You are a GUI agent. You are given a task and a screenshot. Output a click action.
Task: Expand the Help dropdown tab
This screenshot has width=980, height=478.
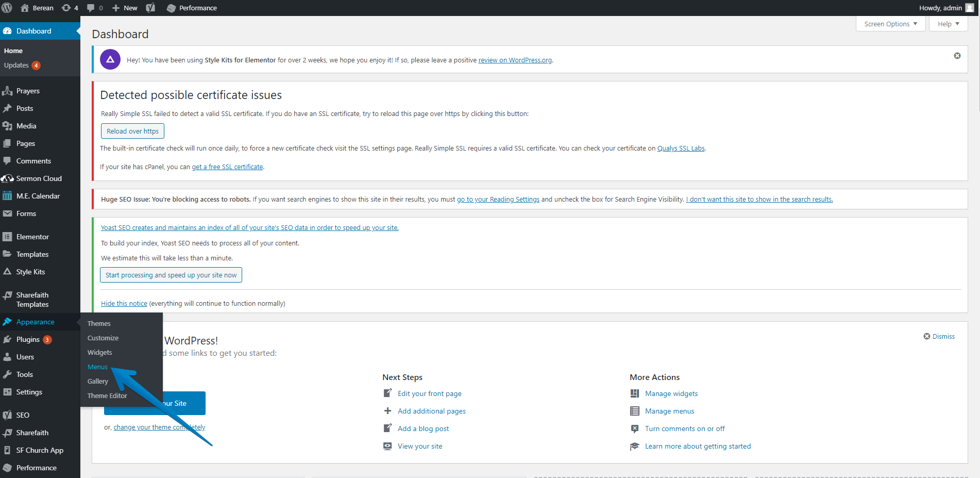coord(948,24)
